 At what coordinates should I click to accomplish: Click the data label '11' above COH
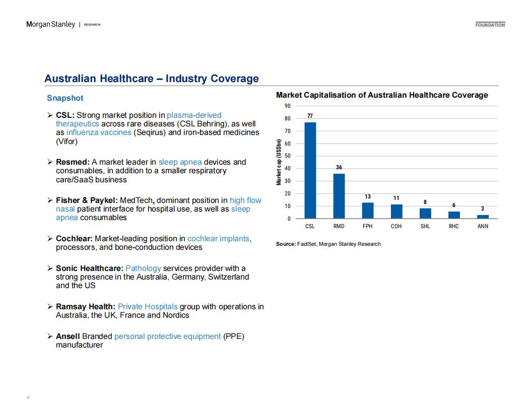pyautogui.click(x=396, y=198)
